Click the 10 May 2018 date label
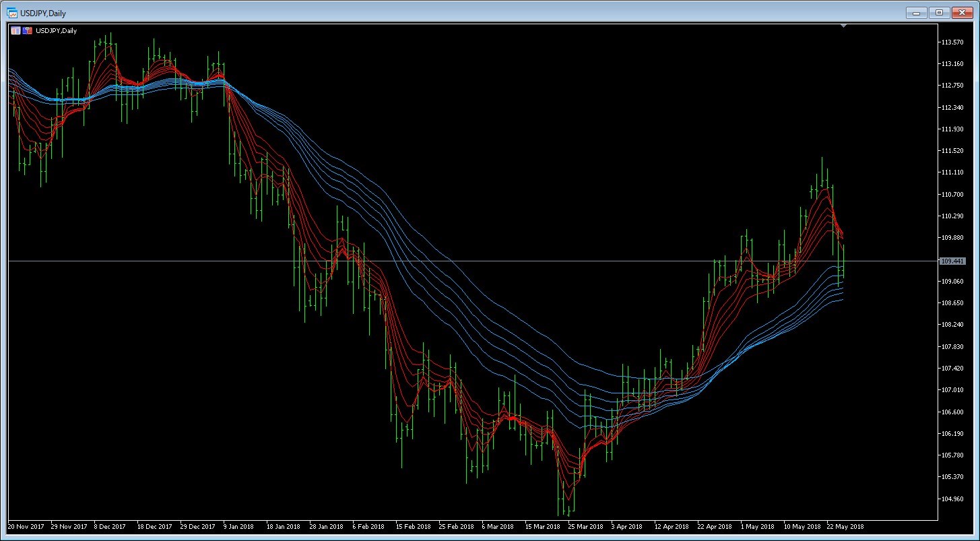The width and height of the screenshot is (980, 541). [801, 526]
